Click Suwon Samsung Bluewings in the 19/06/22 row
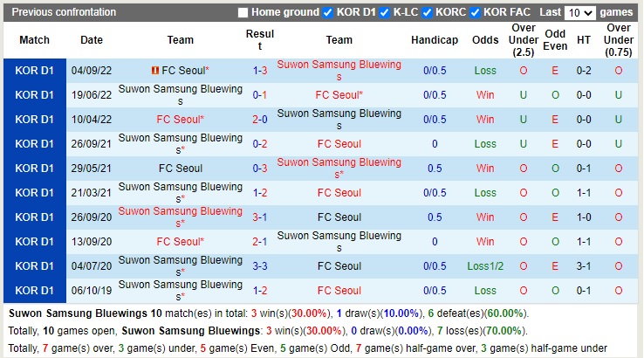This screenshot has height=358, width=644. (x=181, y=95)
